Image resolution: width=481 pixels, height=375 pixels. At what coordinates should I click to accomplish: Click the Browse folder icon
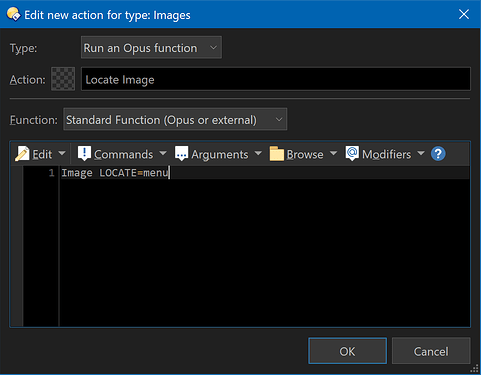(277, 154)
